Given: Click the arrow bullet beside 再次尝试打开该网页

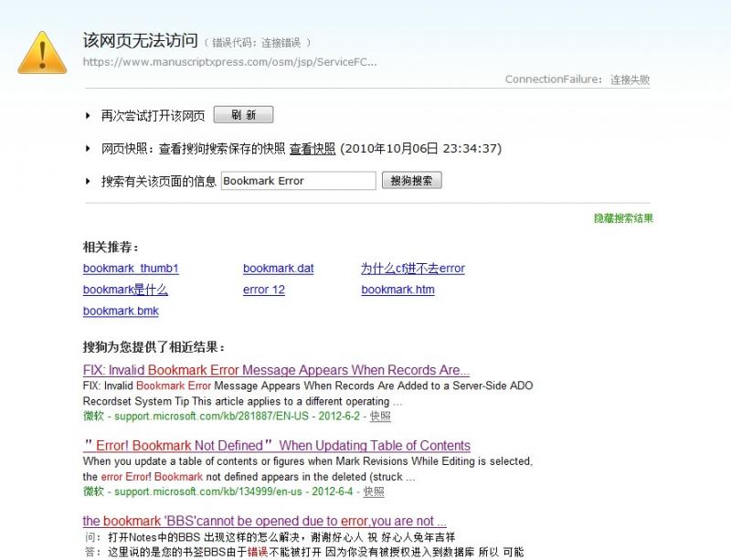Looking at the screenshot, I should pyautogui.click(x=88, y=116).
